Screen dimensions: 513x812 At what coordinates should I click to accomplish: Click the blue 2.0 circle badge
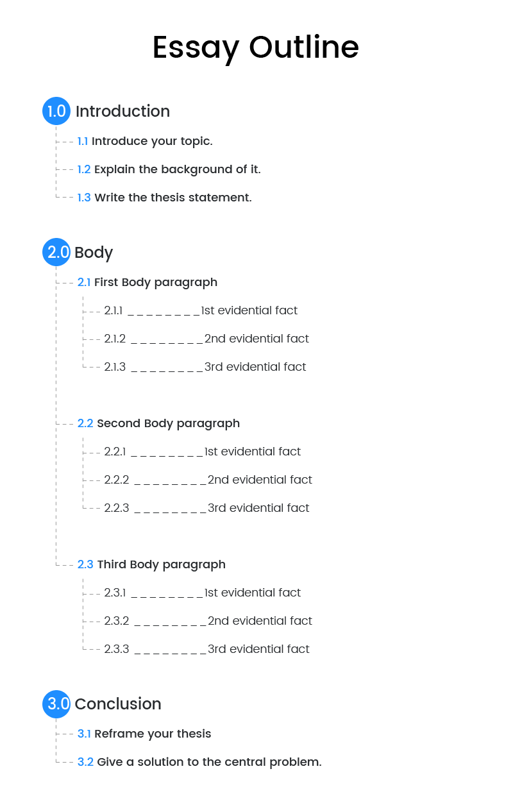pos(56,252)
